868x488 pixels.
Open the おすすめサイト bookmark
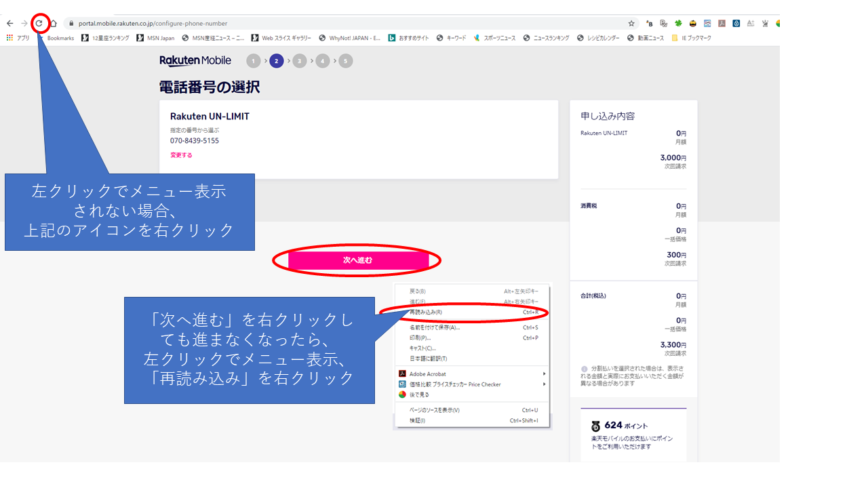click(409, 38)
